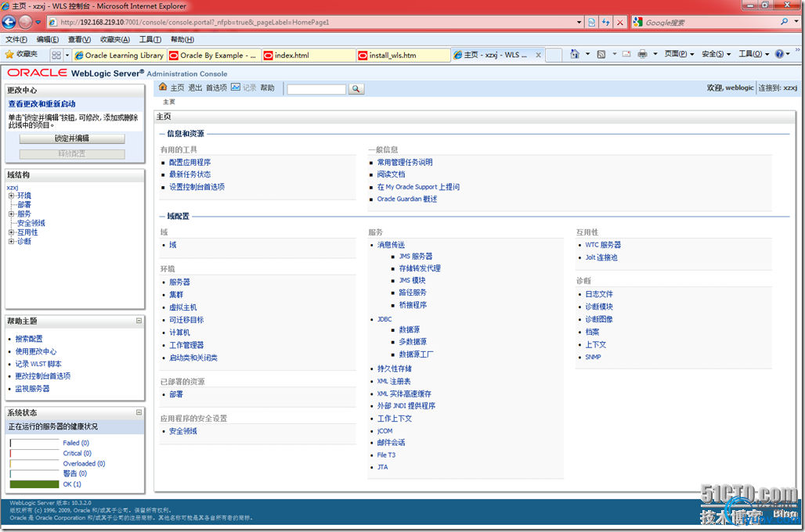Click the Google search box
Viewport: 805px width, 532px height.
point(710,22)
